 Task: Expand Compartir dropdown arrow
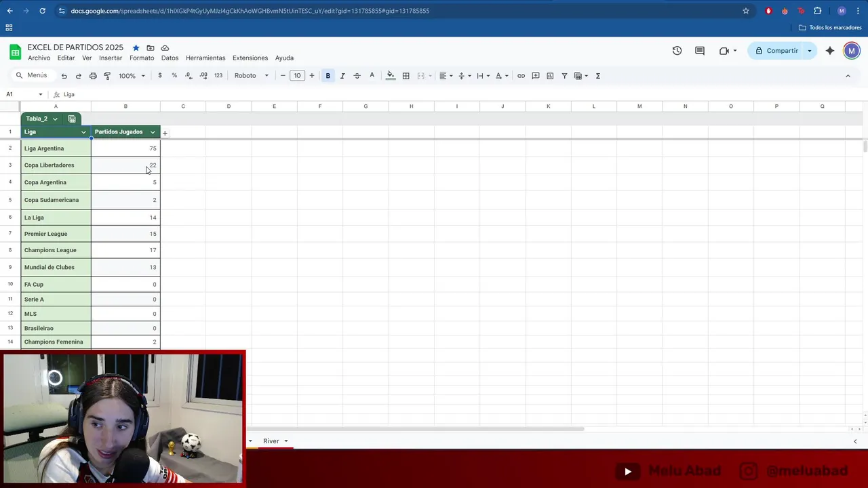[x=810, y=51]
